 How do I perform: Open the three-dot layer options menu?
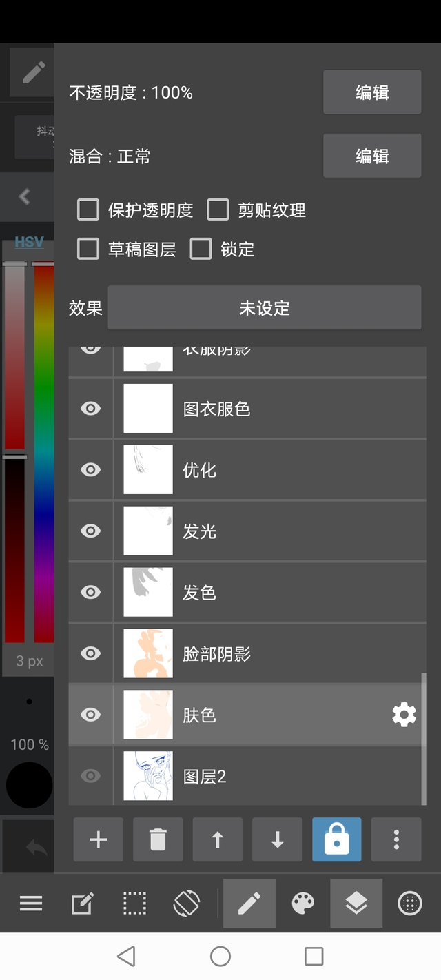[x=396, y=839]
